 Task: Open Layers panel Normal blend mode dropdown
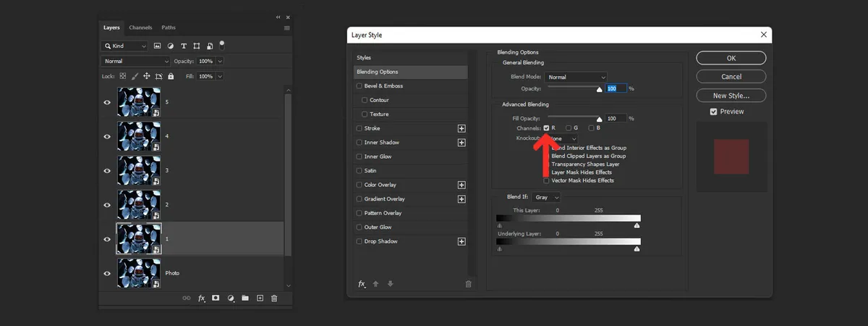[136, 62]
